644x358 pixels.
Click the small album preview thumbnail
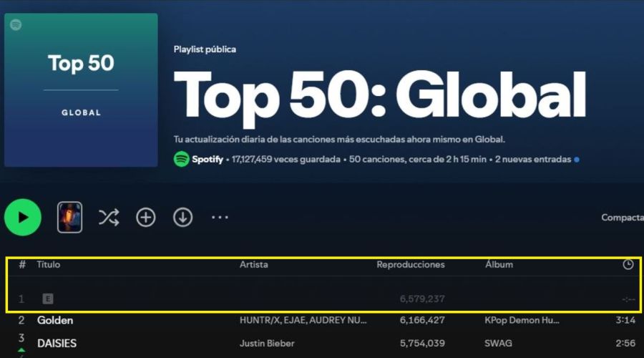tap(69, 218)
